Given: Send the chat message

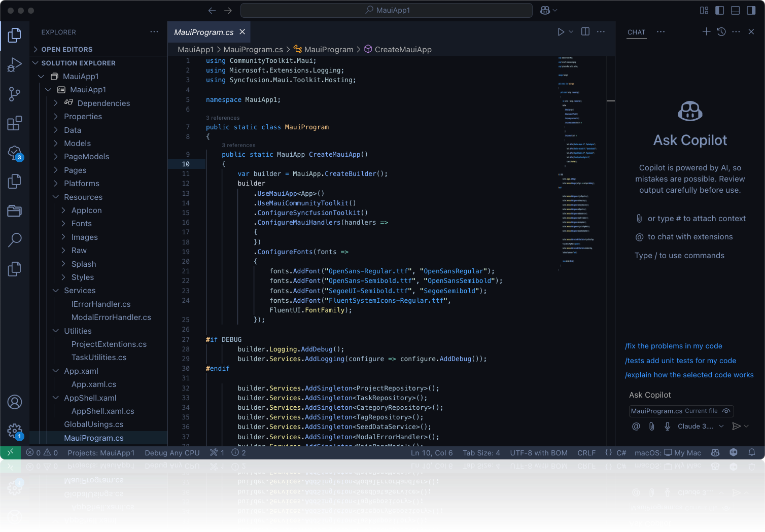Looking at the screenshot, I should tap(737, 427).
